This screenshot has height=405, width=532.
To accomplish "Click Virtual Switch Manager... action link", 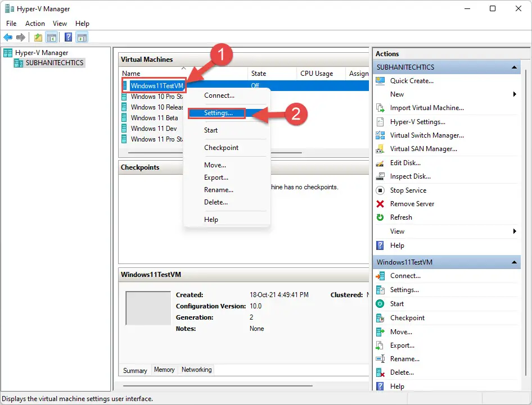I will pyautogui.click(x=427, y=135).
